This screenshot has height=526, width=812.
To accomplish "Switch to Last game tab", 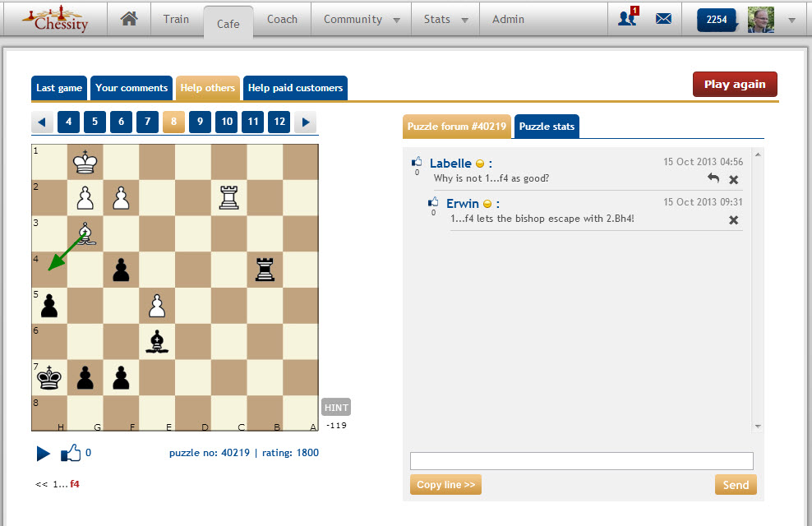I will click(59, 88).
